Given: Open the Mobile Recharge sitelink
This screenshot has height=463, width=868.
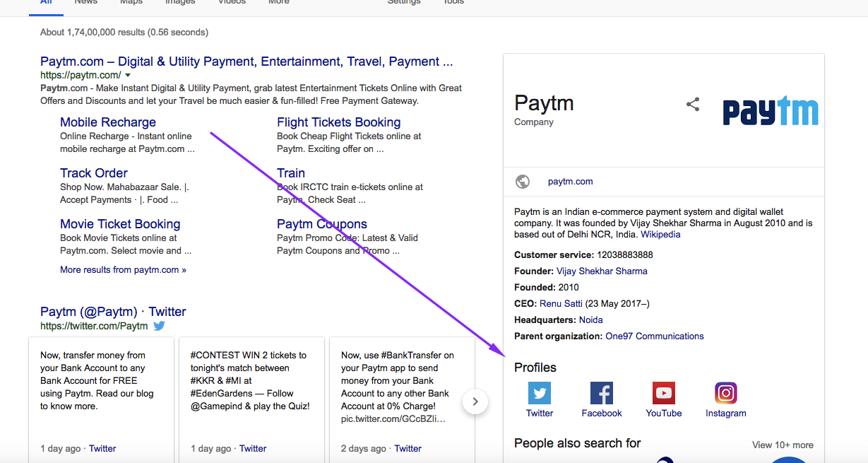Looking at the screenshot, I should (108, 122).
